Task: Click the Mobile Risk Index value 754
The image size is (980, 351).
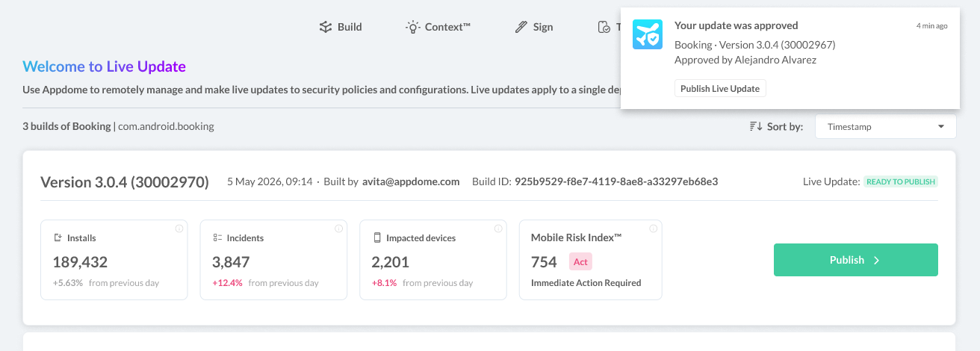Action: [544, 262]
